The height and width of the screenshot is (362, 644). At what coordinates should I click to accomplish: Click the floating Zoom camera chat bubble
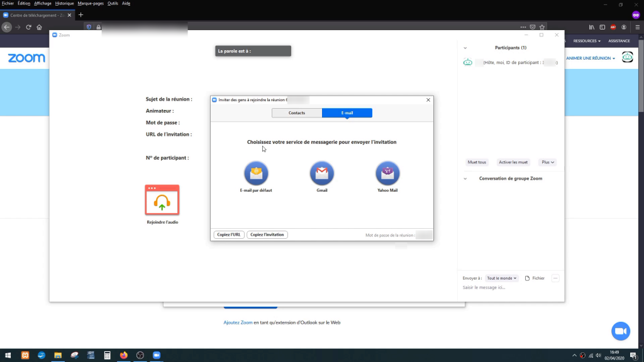(x=621, y=331)
